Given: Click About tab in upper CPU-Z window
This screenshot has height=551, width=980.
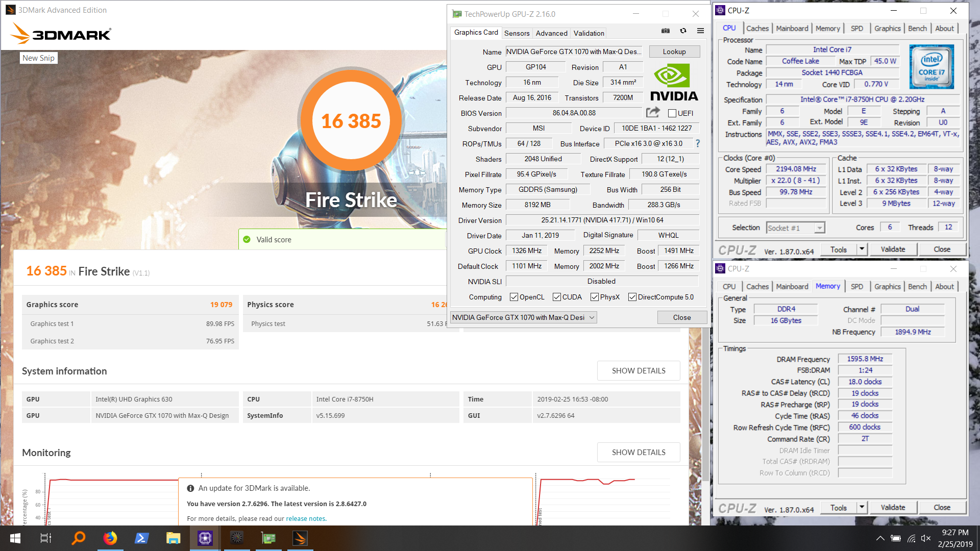Looking at the screenshot, I should tap(944, 29).
